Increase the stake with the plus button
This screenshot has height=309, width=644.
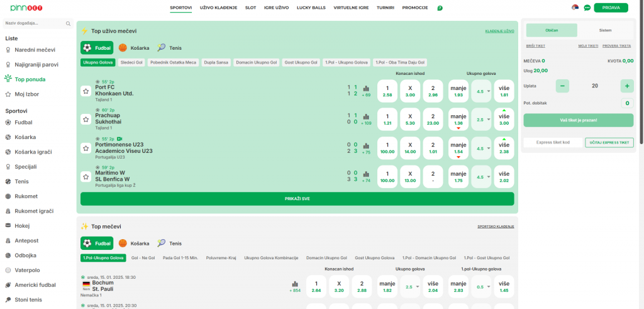(x=626, y=86)
